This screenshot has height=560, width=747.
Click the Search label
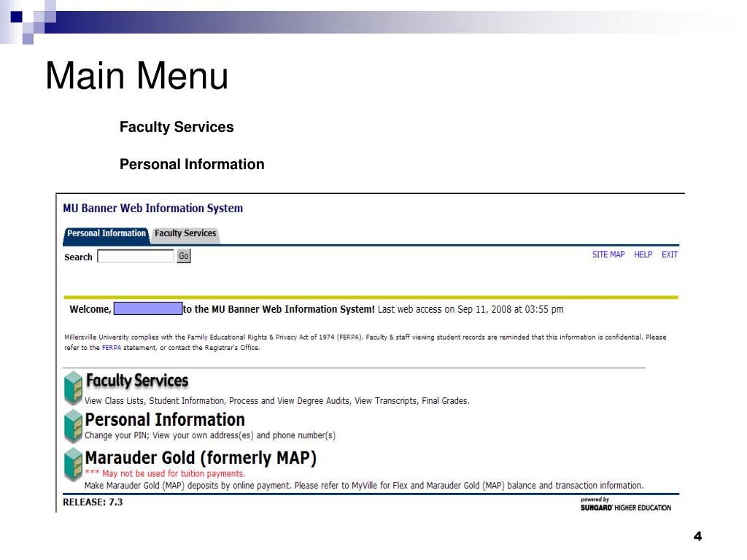[x=78, y=257]
